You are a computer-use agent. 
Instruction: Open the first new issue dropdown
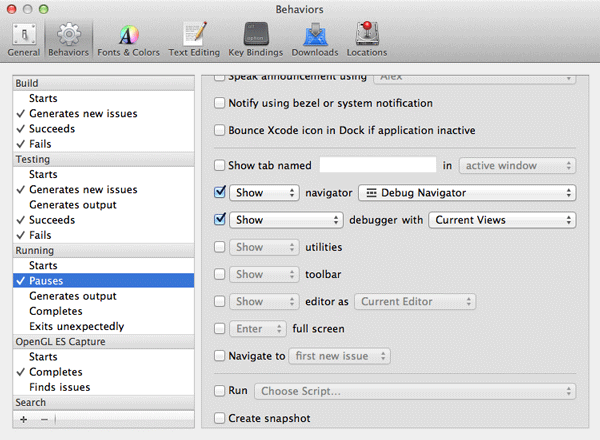[340, 356]
